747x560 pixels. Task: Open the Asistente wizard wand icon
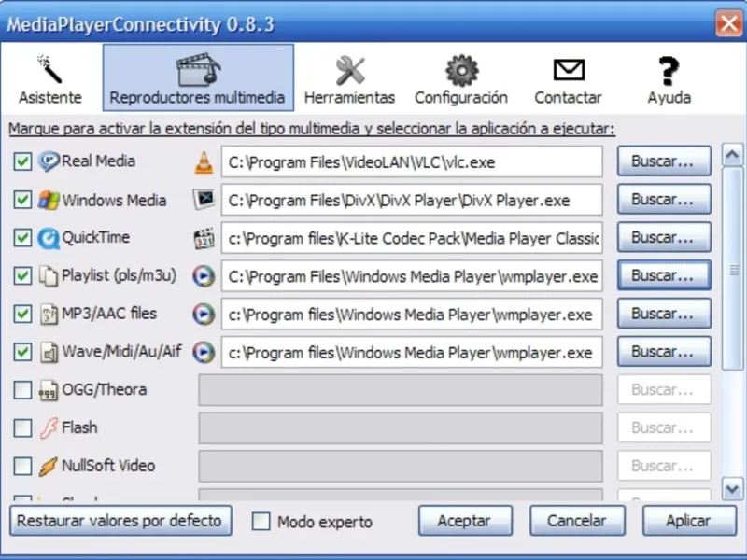point(50,69)
